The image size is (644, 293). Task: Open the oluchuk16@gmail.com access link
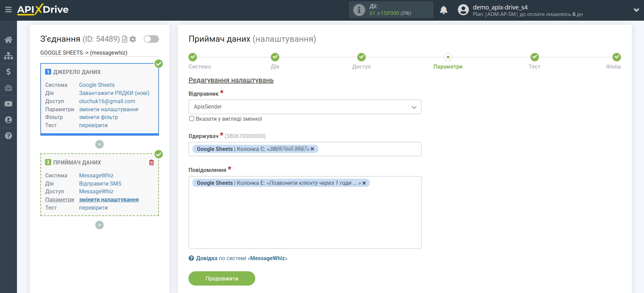click(x=107, y=101)
